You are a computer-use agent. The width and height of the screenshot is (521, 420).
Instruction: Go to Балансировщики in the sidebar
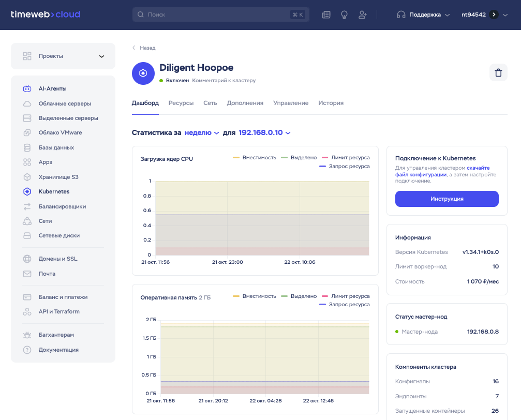click(62, 206)
